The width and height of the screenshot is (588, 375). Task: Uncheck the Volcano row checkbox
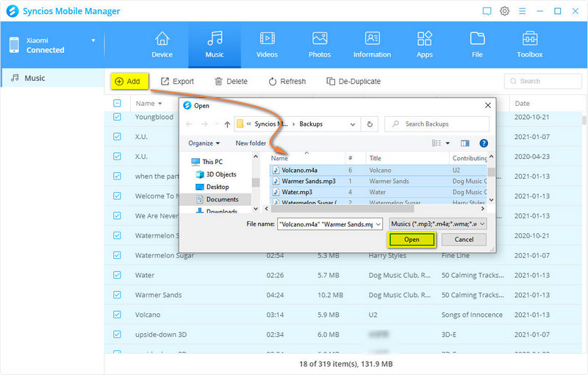click(117, 315)
